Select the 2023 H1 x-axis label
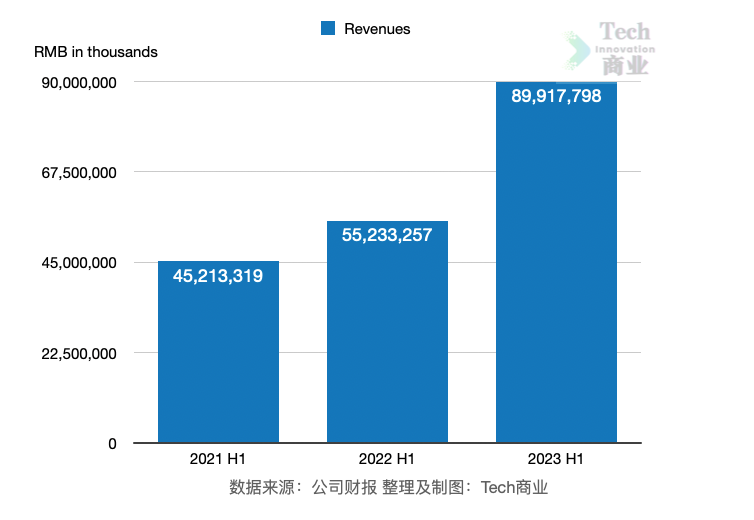This screenshot has width=754, height=520. pos(555,459)
